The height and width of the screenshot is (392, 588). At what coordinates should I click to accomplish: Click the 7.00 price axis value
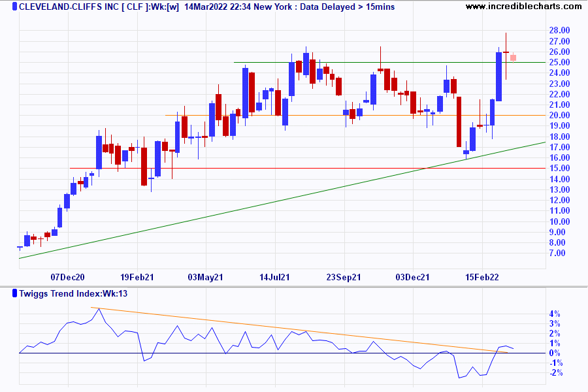(x=557, y=253)
